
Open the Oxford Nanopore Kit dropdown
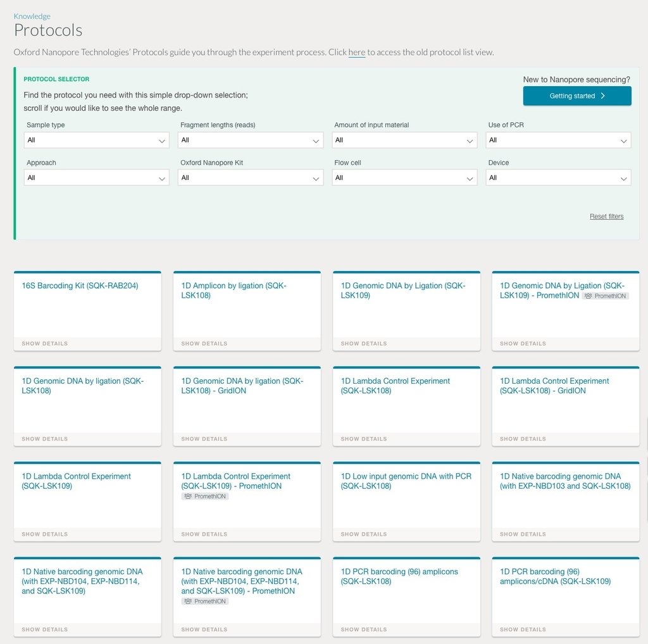click(x=251, y=177)
